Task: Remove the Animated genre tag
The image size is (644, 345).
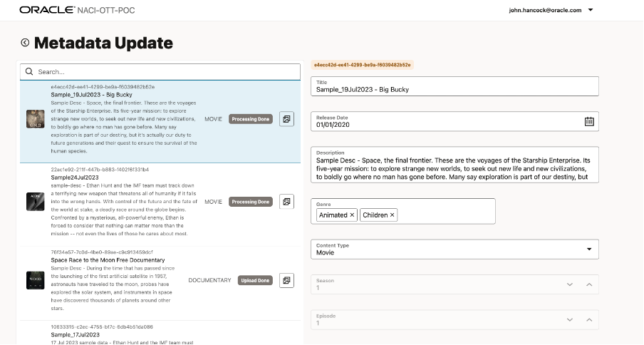Action: [x=352, y=215]
